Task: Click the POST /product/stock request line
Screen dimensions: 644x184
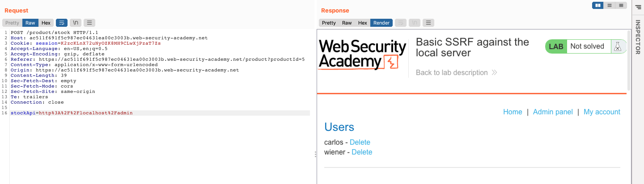Action: click(54, 32)
